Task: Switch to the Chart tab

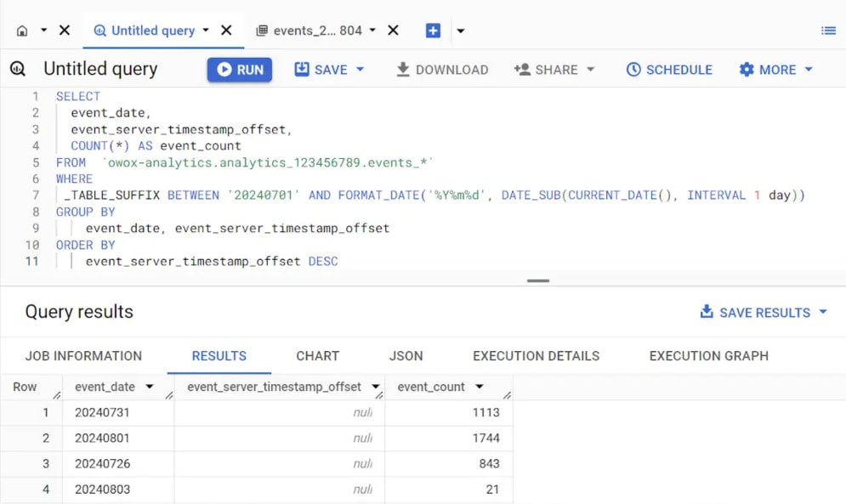Action: pos(318,356)
